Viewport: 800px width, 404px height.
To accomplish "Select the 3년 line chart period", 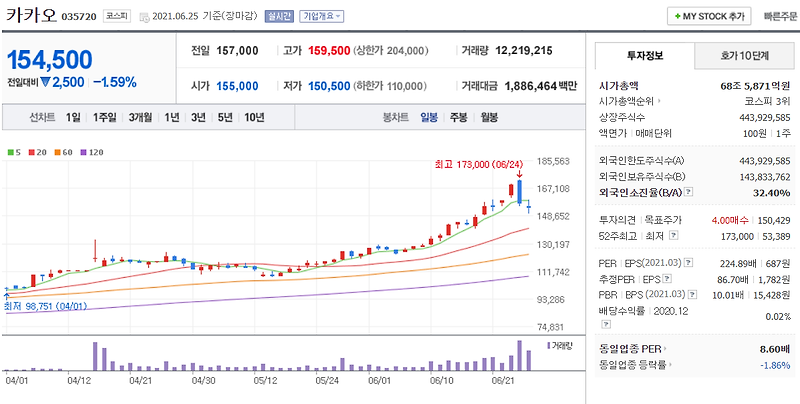I will pos(198,117).
